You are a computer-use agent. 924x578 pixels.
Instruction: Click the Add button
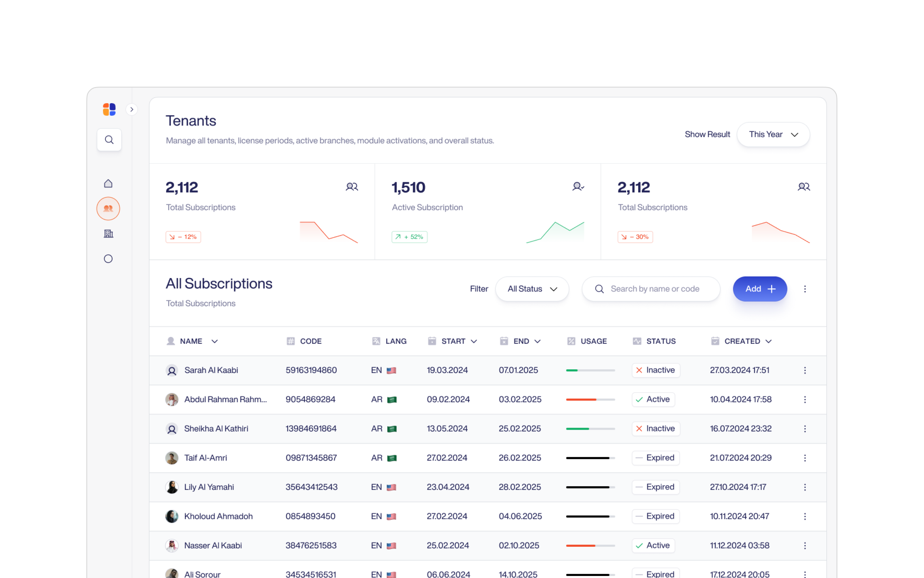pos(760,289)
